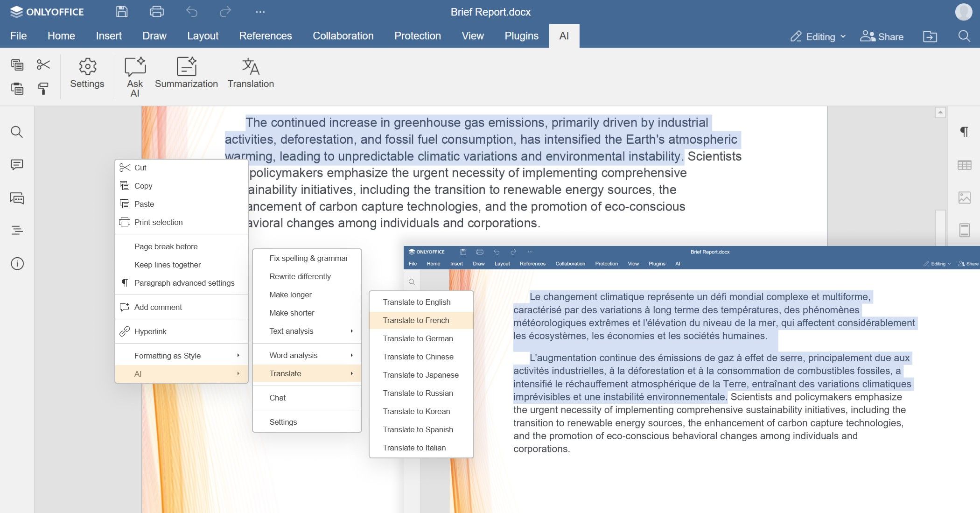Open the three-dots more options menu
This screenshot has height=513, width=980.
pyautogui.click(x=260, y=12)
